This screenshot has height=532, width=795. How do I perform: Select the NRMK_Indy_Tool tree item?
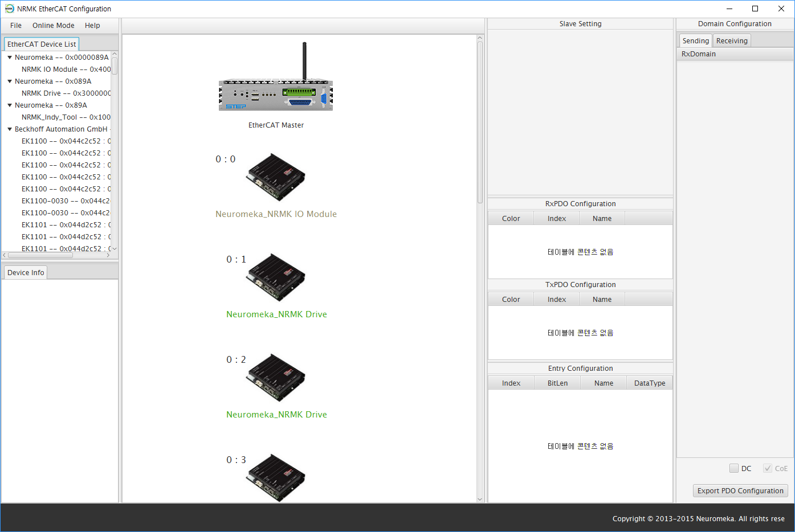tap(66, 117)
